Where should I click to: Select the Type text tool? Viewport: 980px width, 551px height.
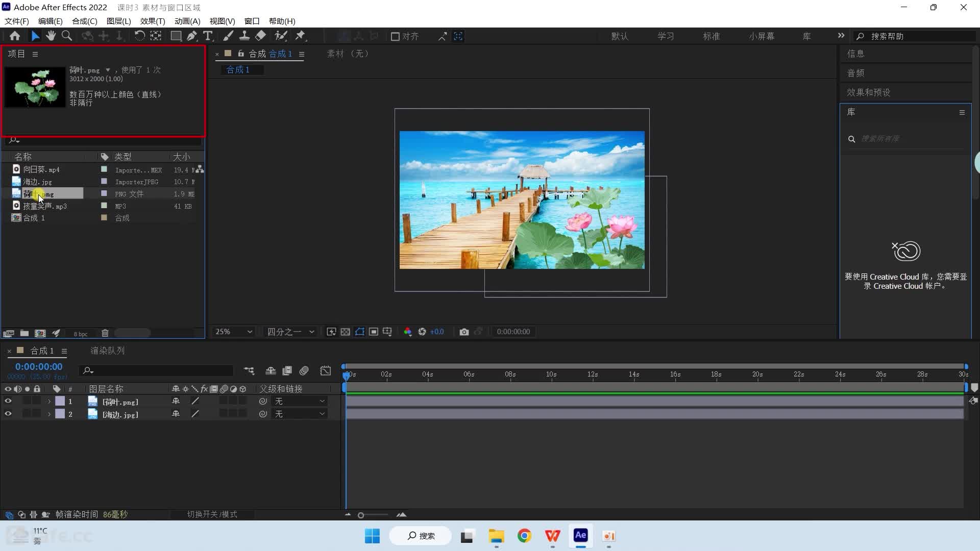coord(208,36)
